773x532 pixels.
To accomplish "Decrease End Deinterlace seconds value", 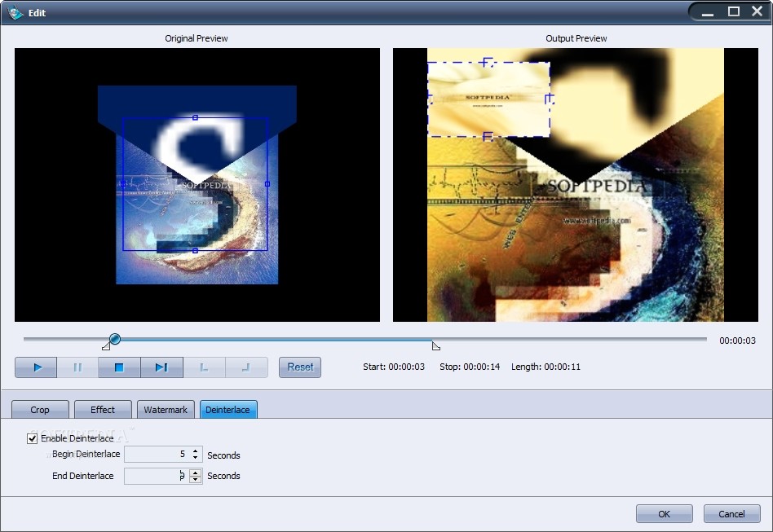I will 196,479.
